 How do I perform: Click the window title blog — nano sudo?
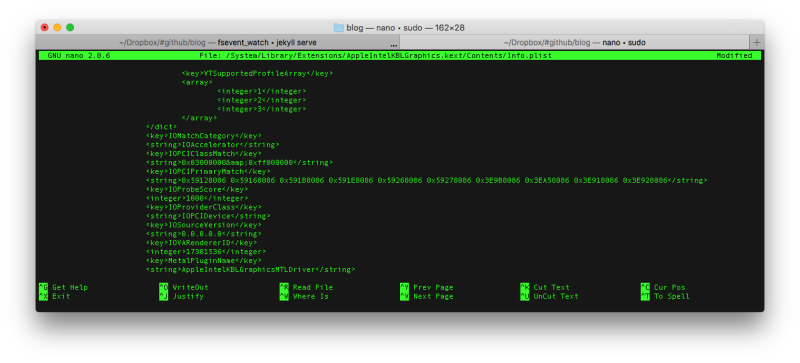(406, 28)
